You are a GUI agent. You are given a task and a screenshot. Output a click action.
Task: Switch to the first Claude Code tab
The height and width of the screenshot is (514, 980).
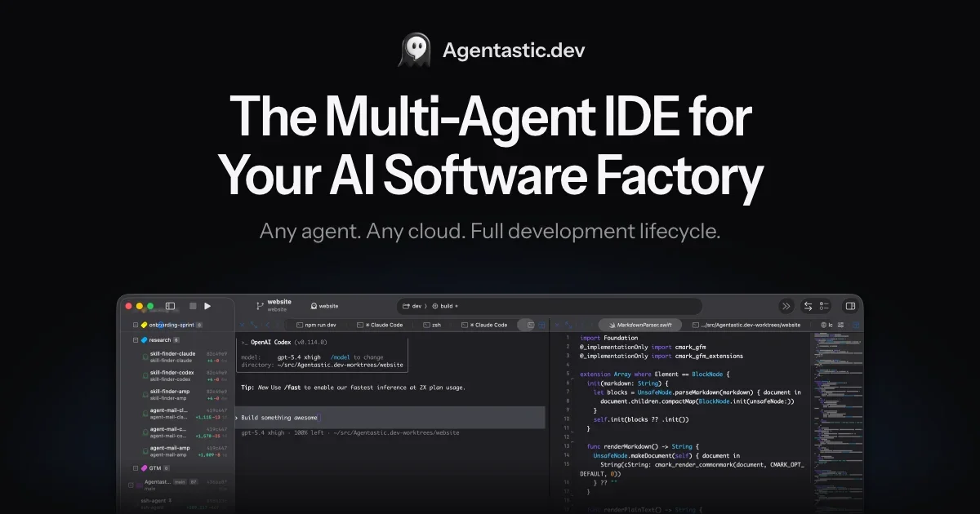click(379, 325)
